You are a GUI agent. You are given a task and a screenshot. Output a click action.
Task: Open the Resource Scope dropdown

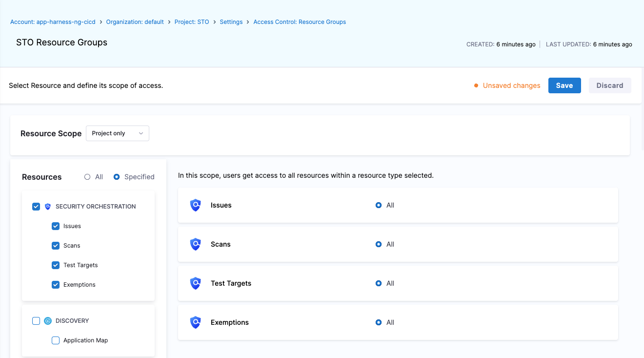point(118,133)
